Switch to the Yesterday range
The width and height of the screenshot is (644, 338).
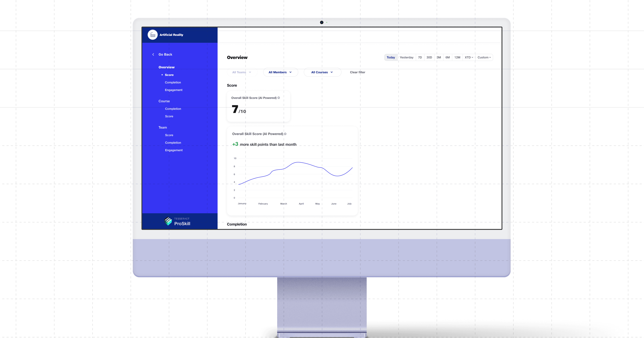point(407,58)
